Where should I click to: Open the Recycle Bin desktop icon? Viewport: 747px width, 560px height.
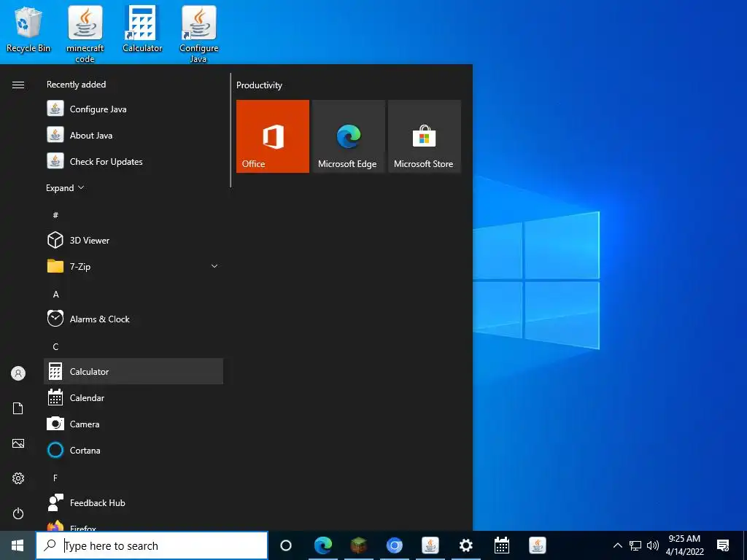(x=28, y=29)
